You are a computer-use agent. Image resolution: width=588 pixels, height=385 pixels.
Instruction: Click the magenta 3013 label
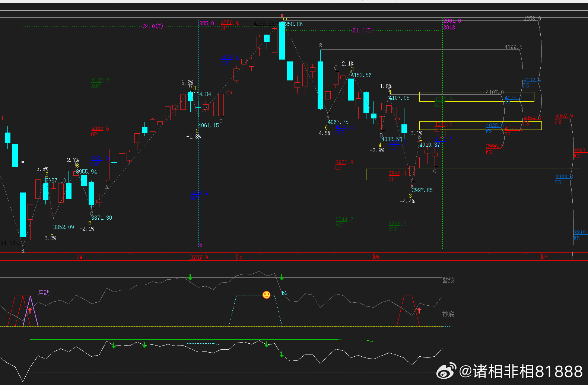tap(449, 28)
